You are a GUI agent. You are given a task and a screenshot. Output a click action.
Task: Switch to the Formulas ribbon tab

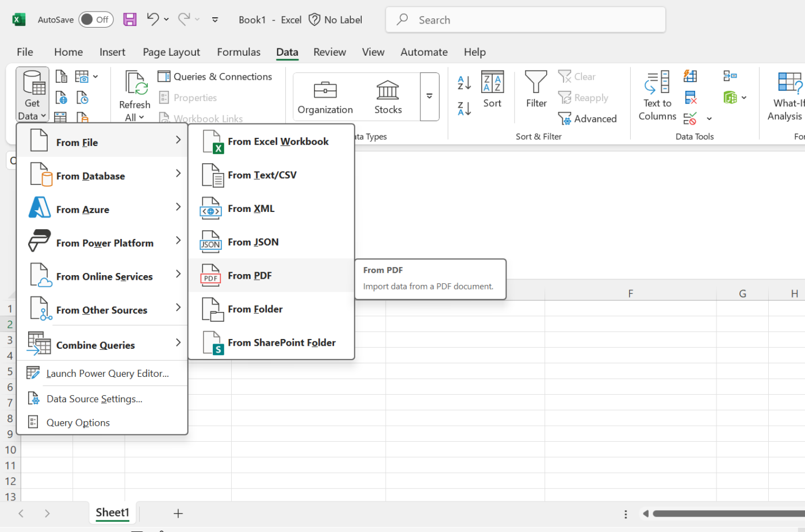238,52
